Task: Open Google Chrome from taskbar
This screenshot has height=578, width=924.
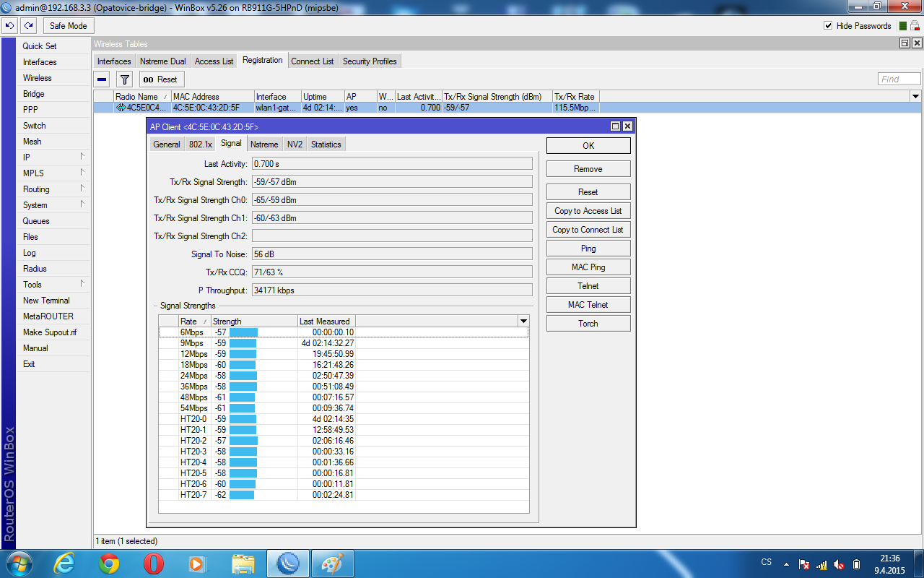Action: pos(110,563)
